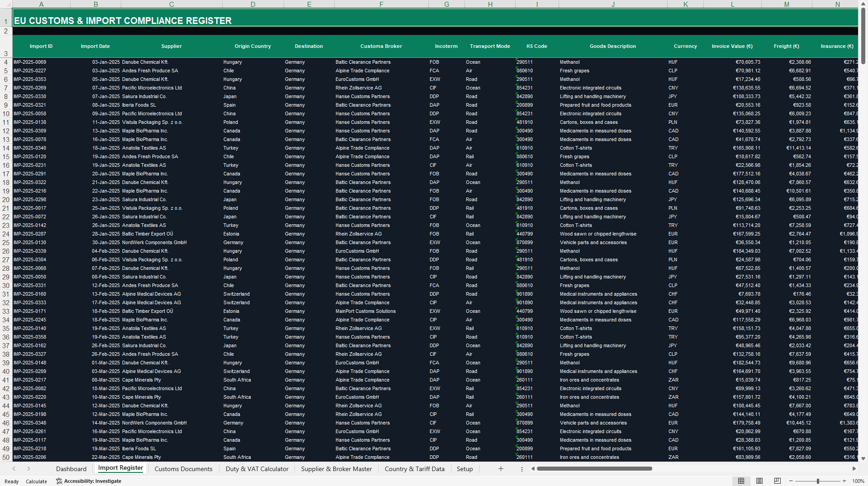Open the Customs Documents sheet tab

point(183,469)
